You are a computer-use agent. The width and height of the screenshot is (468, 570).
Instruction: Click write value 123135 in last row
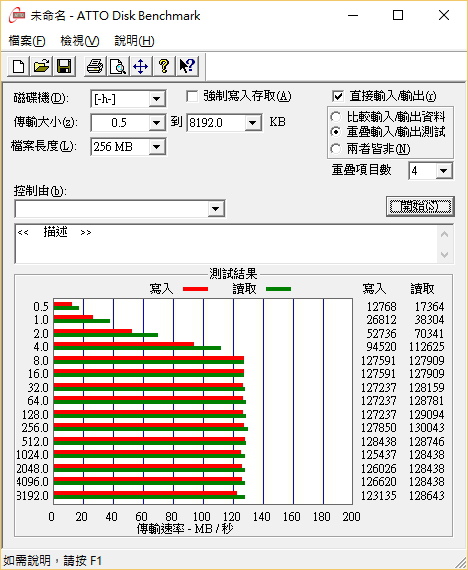[379, 495]
